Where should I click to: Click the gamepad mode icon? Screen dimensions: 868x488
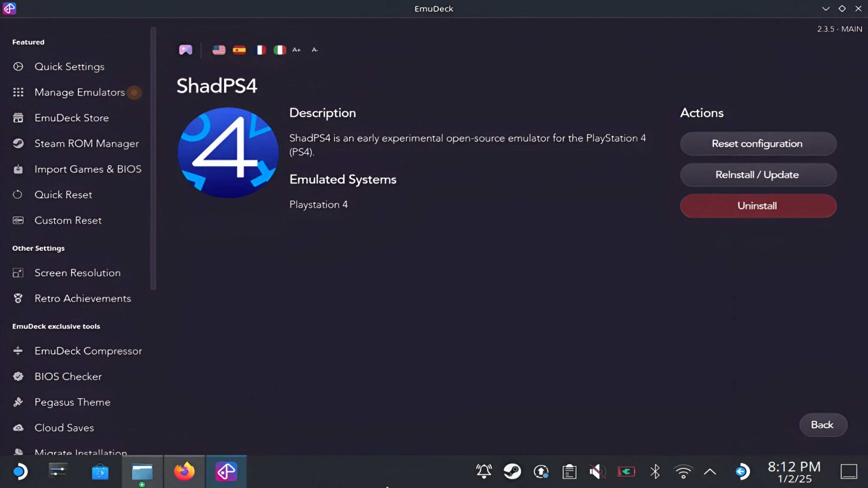(x=185, y=50)
